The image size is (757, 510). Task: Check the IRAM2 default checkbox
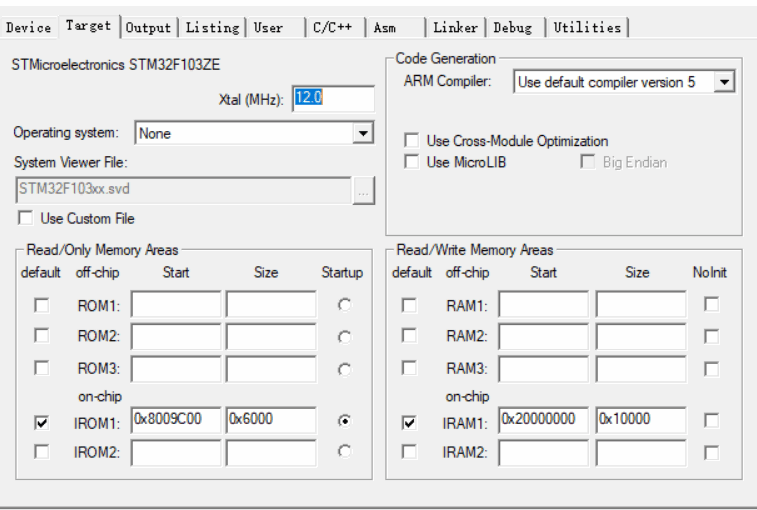(409, 452)
